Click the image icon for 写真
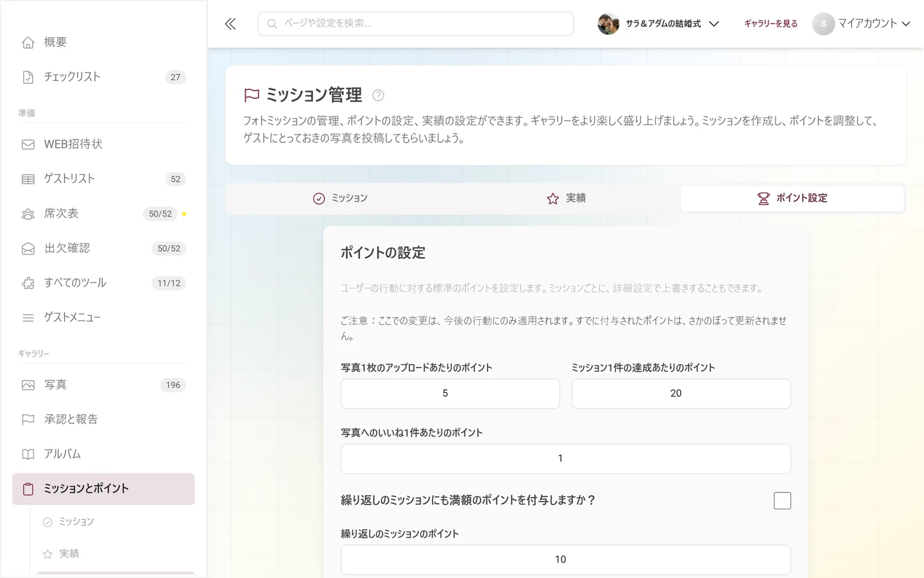This screenshot has width=924, height=578. point(28,385)
